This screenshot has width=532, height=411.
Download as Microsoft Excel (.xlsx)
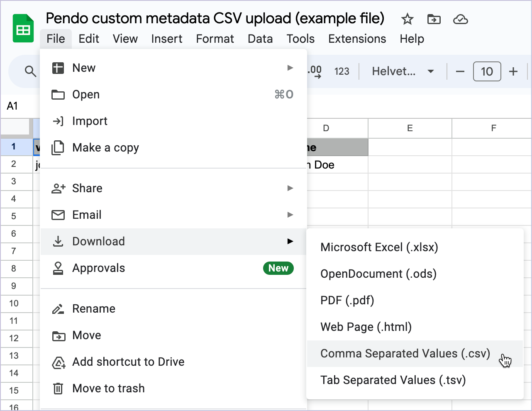[415, 247]
